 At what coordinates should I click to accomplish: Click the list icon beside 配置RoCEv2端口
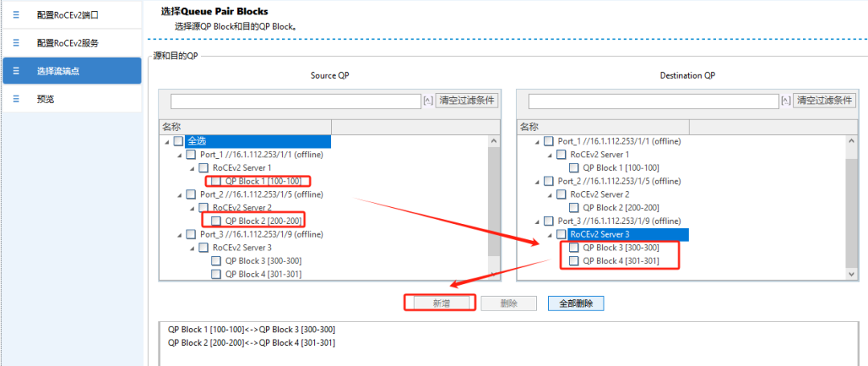(16, 15)
